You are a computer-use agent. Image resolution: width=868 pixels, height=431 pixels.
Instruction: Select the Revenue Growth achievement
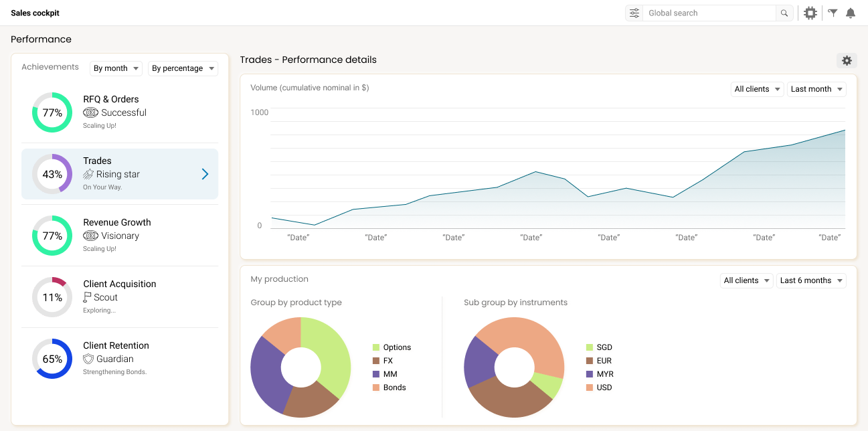click(x=120, y=236)
